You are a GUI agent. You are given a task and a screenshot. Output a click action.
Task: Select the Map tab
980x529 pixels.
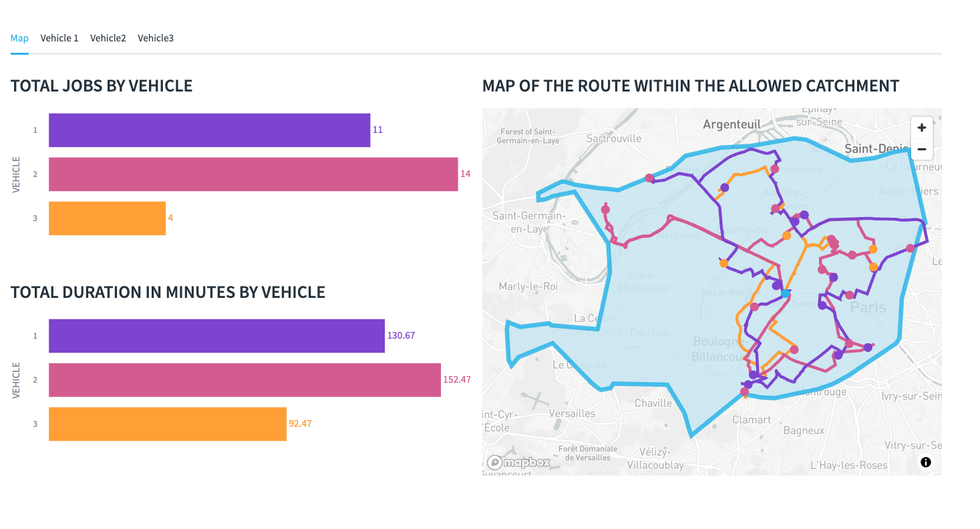click(x=19, y=38)
